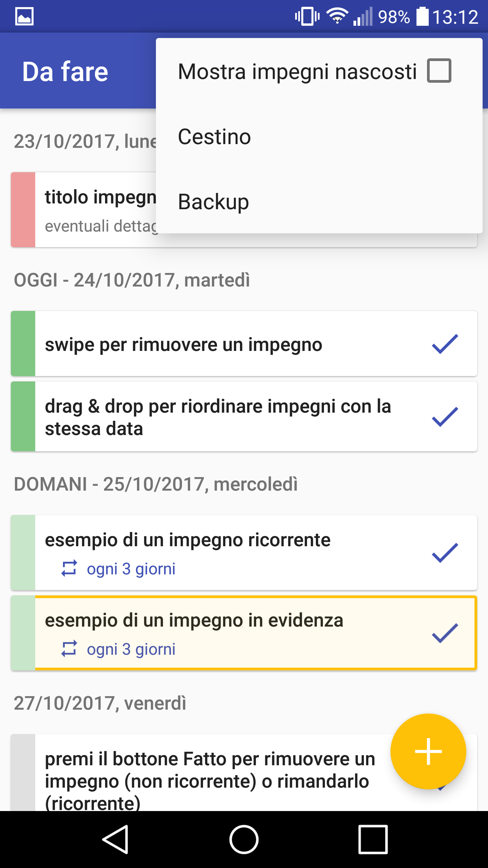Open the Cestino menu item
Image resolution: width=488 pixels, height=868 pixels.
pos(215,137)
